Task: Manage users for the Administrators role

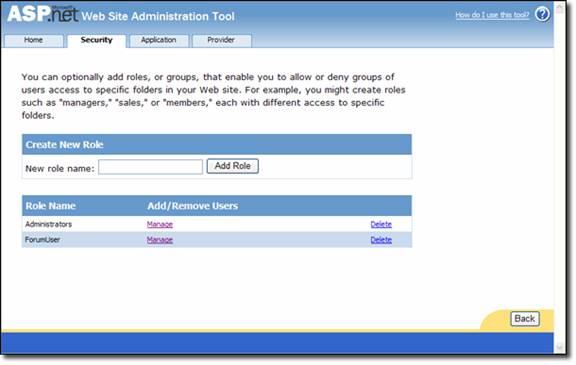Action: click(160, 224)
